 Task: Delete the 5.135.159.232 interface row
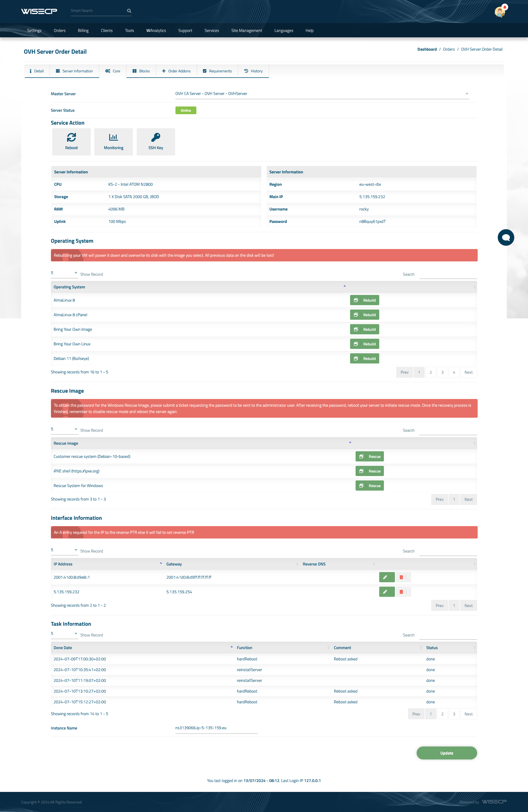click(403, 592)
